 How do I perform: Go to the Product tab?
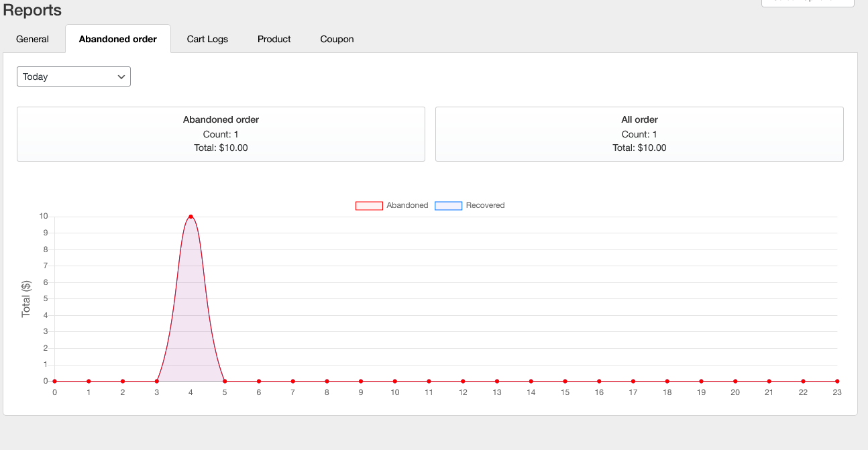(x=274, y=39)
